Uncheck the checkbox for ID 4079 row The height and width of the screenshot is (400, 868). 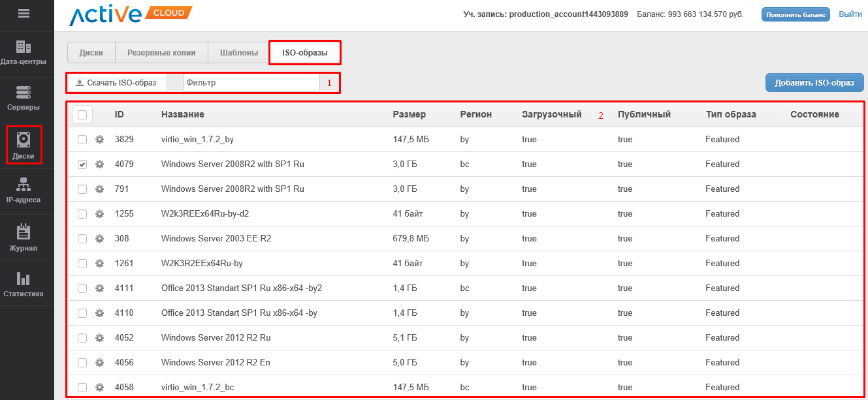coord(82,164)
